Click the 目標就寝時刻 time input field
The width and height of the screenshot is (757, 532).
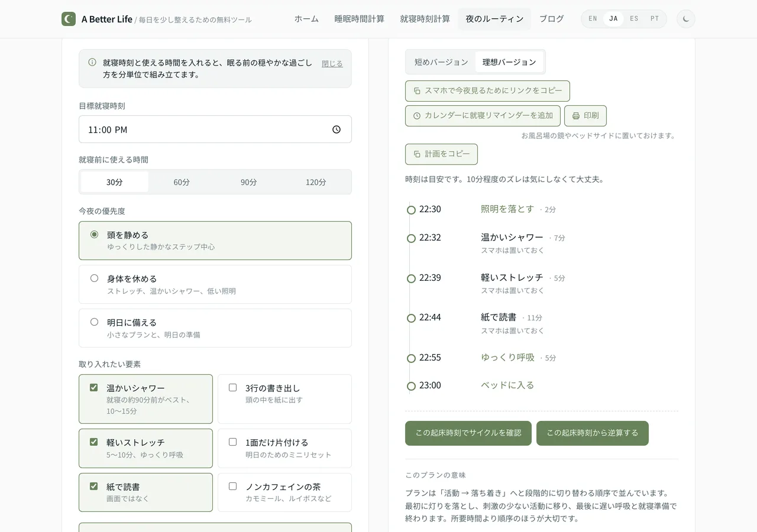tap(215, 129)
